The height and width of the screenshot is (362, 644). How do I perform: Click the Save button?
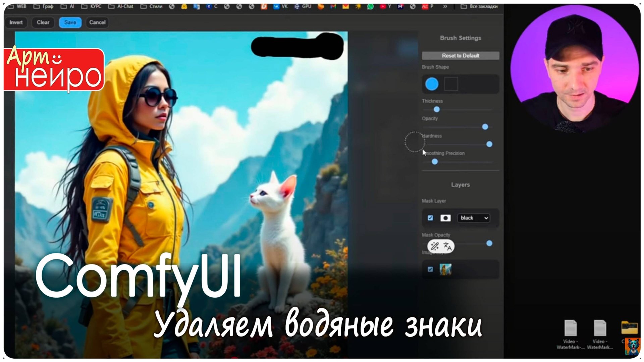[x=70, y=22]
